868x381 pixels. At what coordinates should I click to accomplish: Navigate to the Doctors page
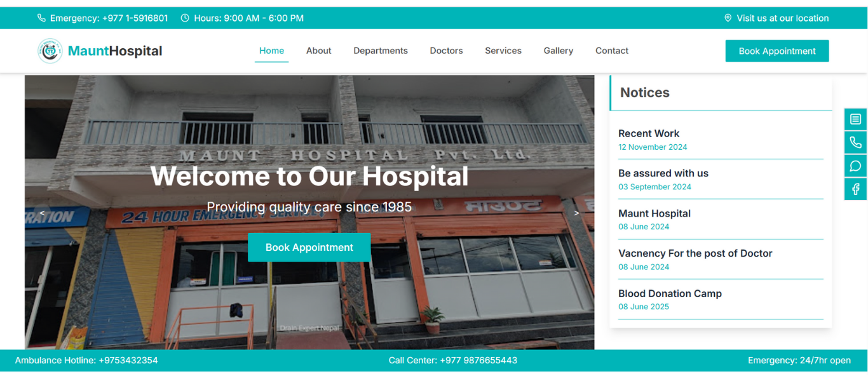tap(446, 51)
